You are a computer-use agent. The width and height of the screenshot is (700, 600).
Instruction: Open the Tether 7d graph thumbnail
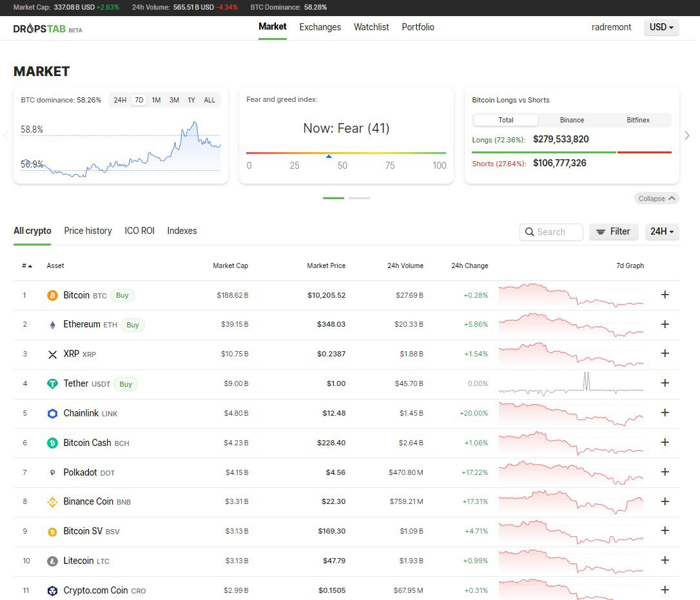571,383
